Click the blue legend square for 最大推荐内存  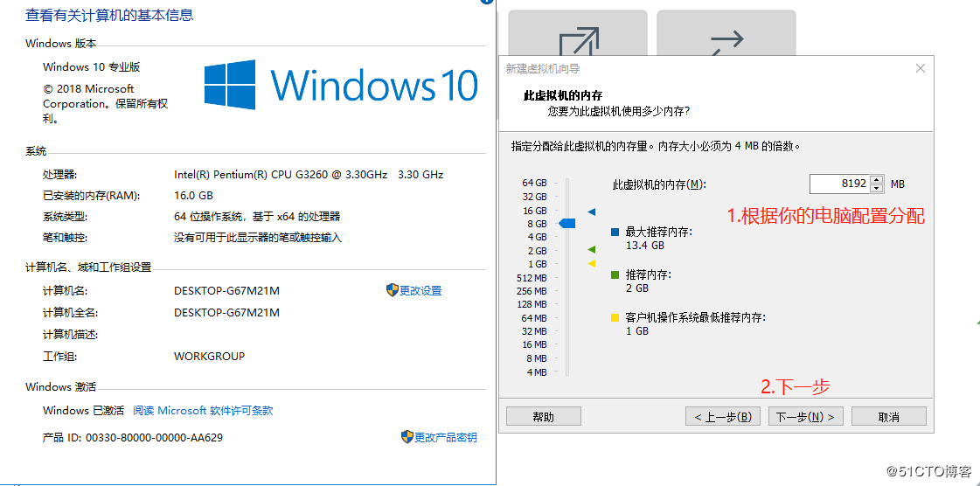coord(615,233)
